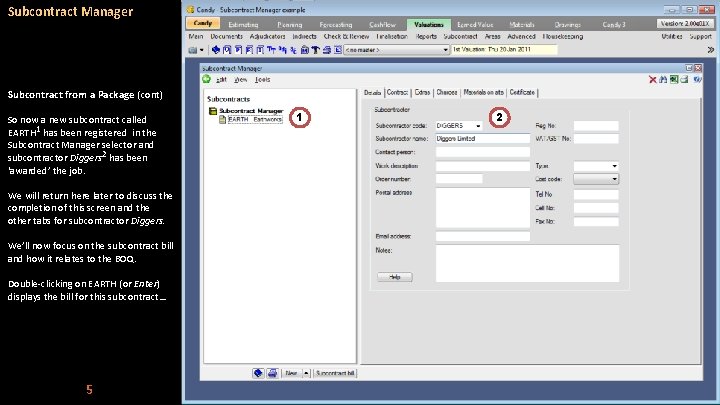Click the bold T icon in main toolbar

(x=315, y=50)
